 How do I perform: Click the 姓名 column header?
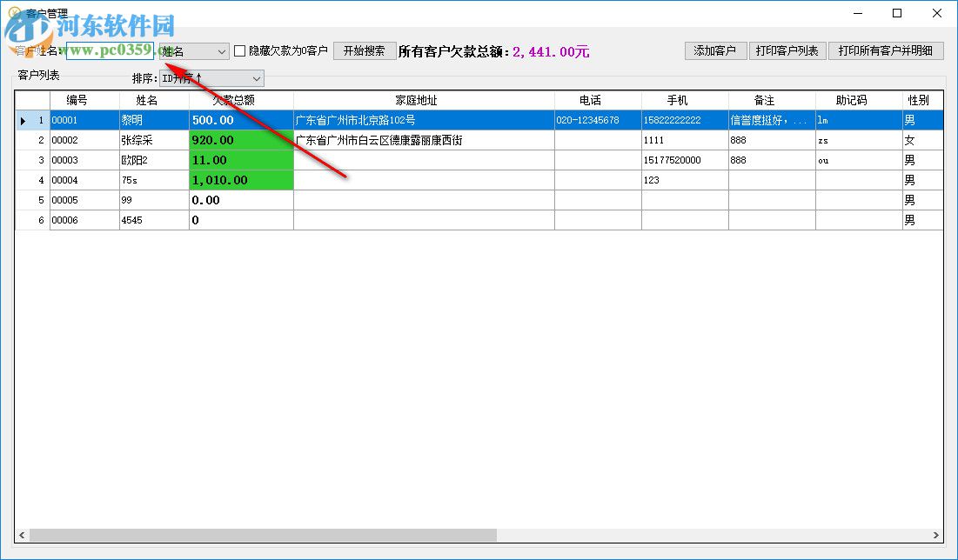coord(154,100)
